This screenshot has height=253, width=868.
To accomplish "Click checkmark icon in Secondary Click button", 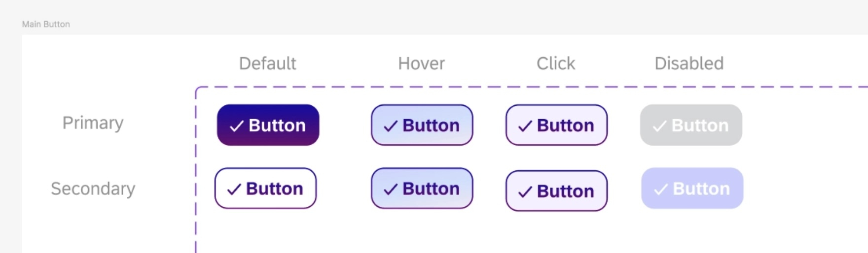I will click(525, 191).
